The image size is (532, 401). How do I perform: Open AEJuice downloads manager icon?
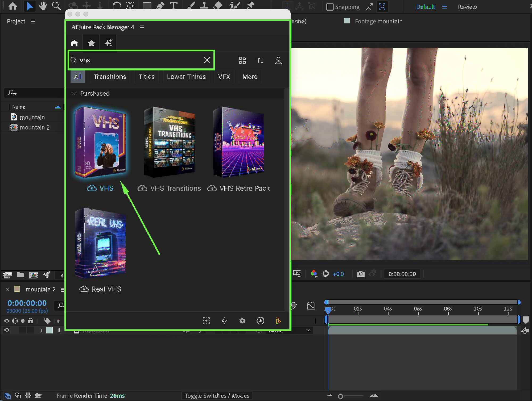(260, 321)
